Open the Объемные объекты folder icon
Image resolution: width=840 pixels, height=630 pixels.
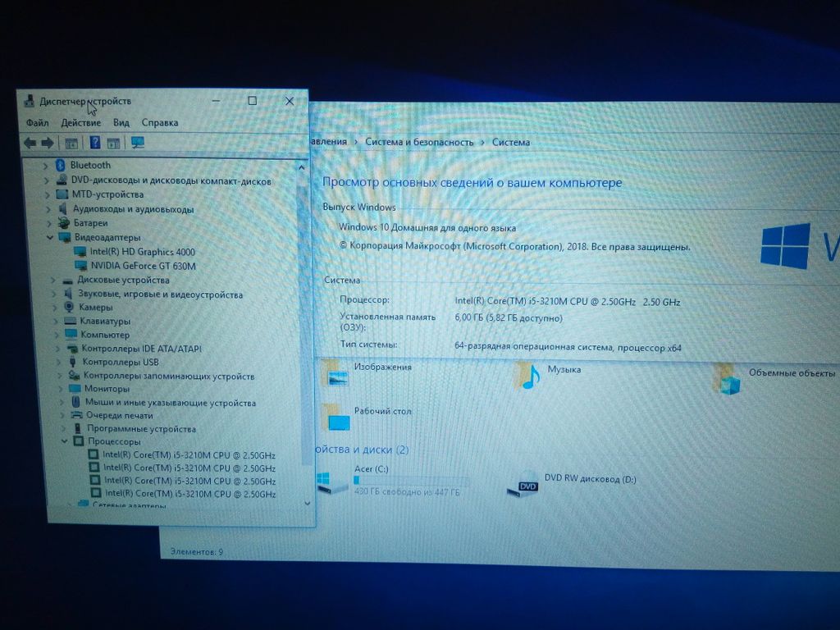coord(727,379)
